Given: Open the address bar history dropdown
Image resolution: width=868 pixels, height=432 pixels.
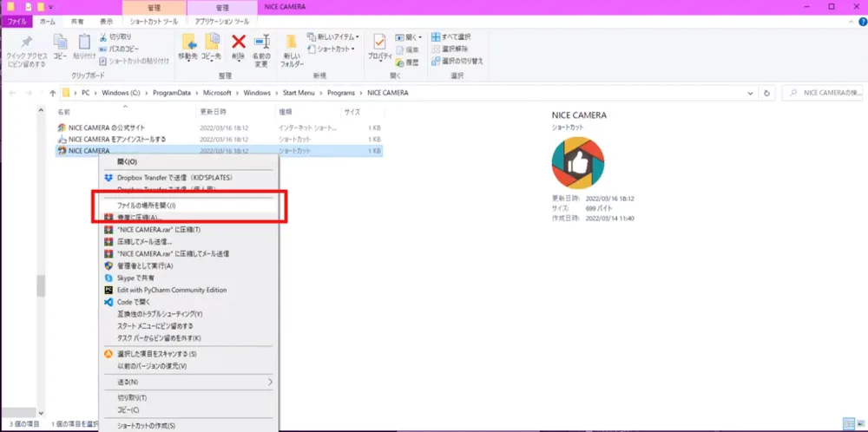Looking at the screenshot, I should click(750, 93).
